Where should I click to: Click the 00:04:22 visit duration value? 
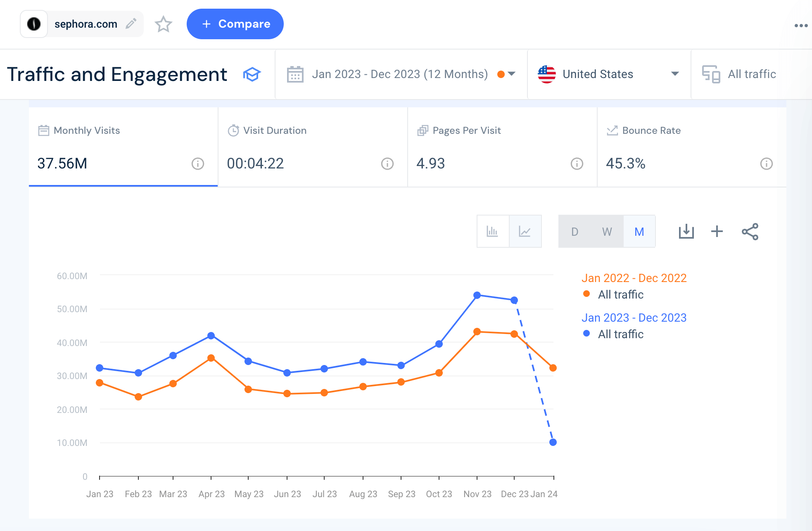[x=255, y=164]
